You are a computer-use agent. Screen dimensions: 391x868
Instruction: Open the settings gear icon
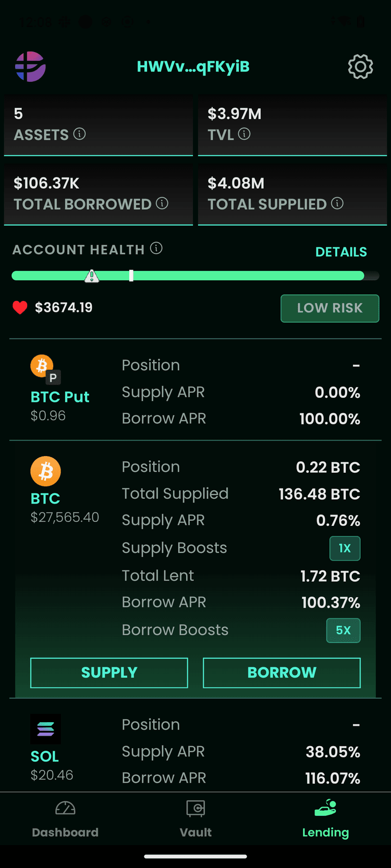360,67
